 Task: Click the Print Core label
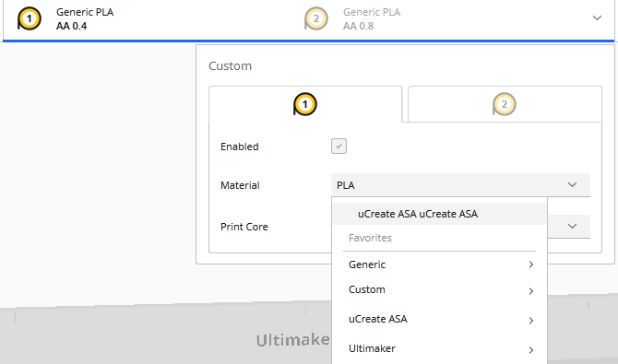coord(244,227)
